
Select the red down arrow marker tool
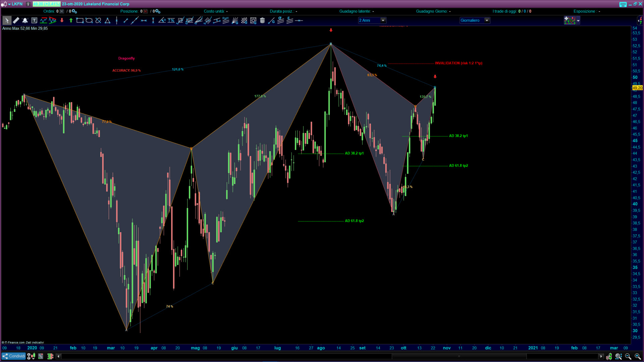pos(62,20)
